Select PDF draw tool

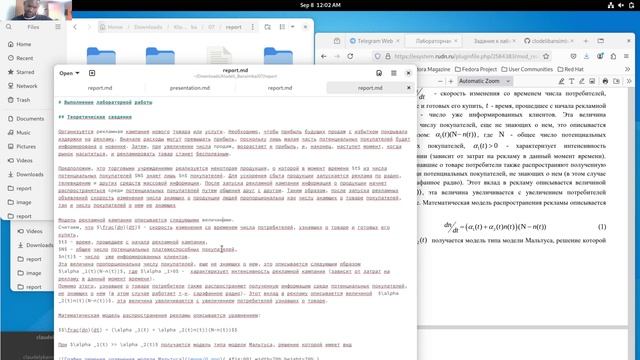pos(582,81)
